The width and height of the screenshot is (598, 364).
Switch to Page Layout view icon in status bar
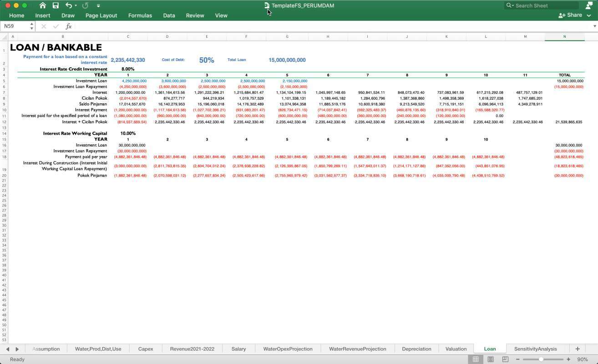(x=491, y=359)
